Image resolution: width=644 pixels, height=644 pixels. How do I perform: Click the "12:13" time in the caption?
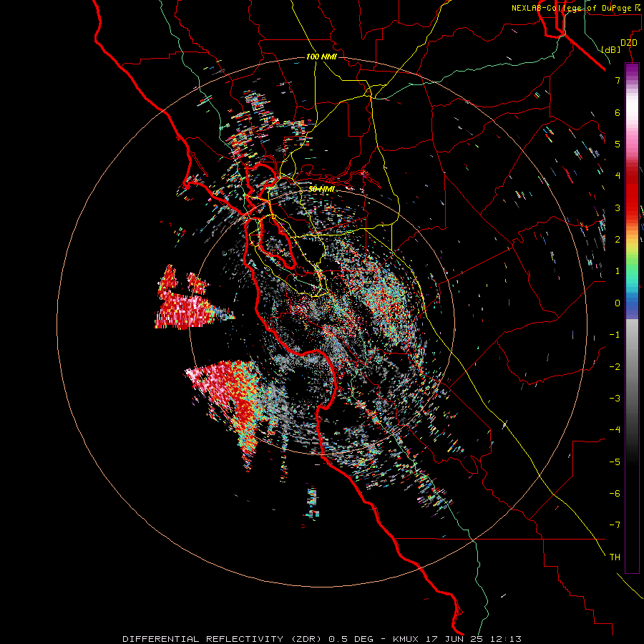(x=504, y=639)
